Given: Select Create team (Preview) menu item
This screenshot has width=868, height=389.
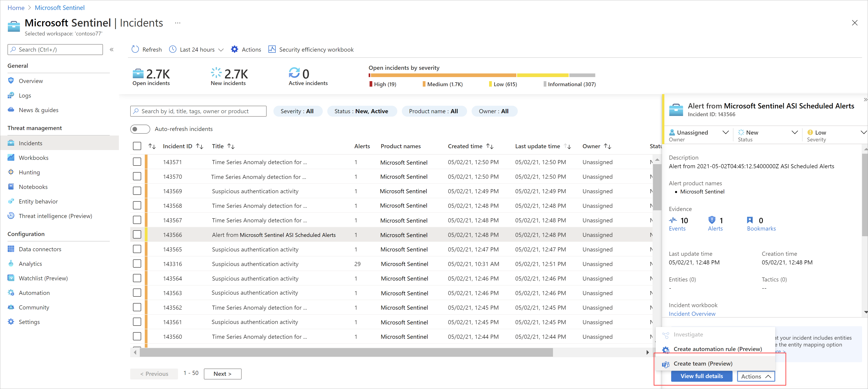Looking at the screenshot, I should coord(715,363).
